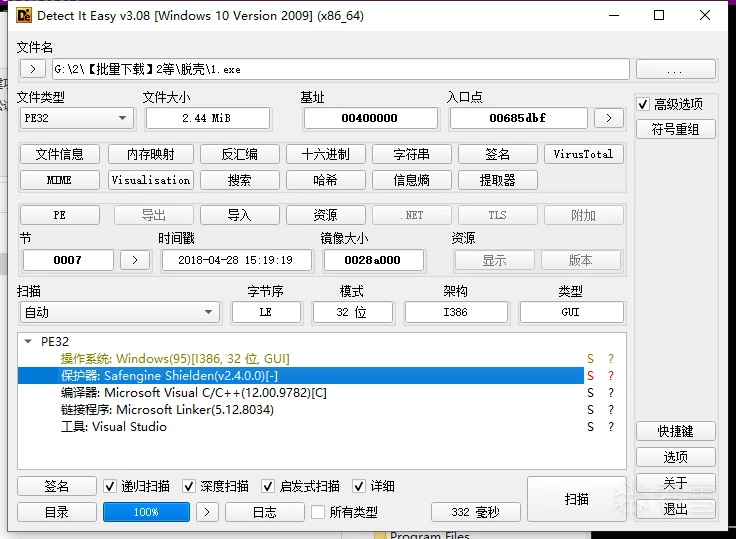736x539 pixels.
Task: Click S marker on Visual Studio row
Action: (x=590, y=426)
